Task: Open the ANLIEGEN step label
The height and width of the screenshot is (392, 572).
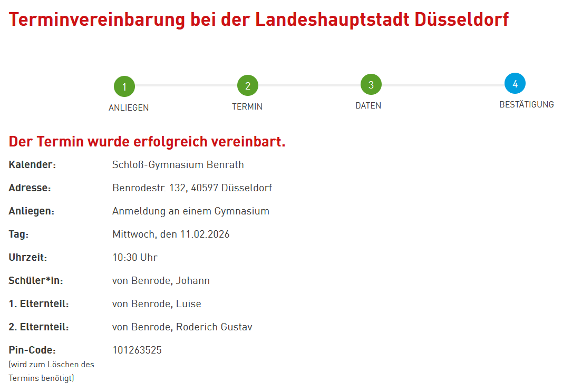Action: coord(129,107)
